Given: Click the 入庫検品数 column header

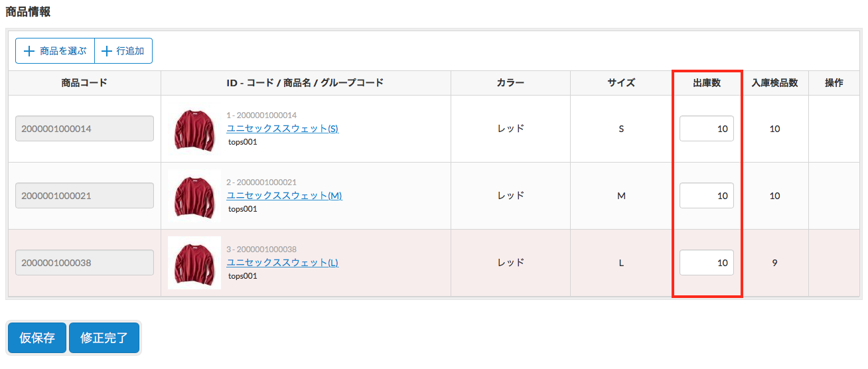Looking at the screenshot, I should 774,83.
